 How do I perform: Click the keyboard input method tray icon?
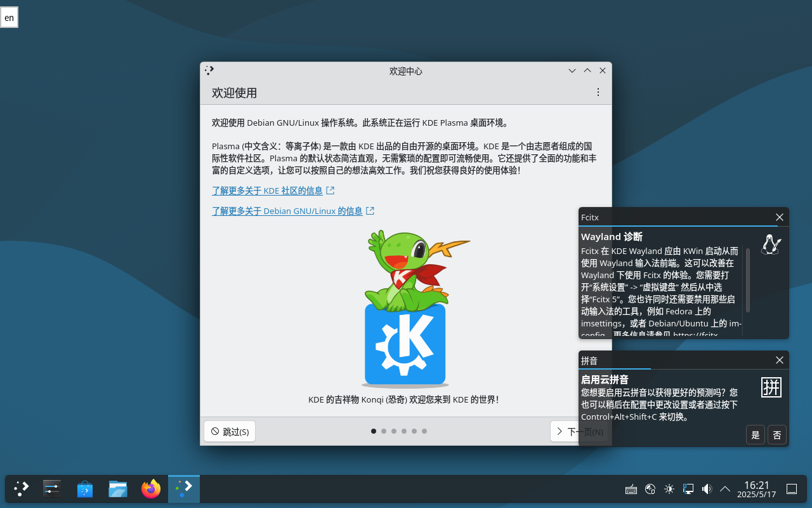coord(631,490)
